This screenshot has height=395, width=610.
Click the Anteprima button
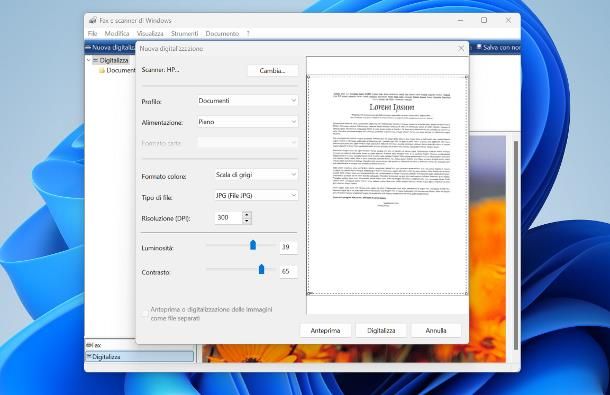[325, 330]
